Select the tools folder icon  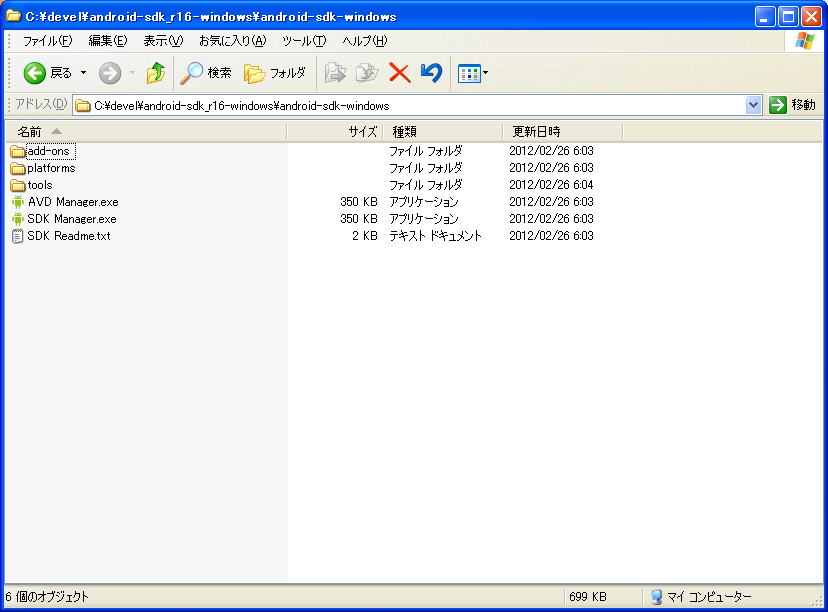click(x=17, y=185)
